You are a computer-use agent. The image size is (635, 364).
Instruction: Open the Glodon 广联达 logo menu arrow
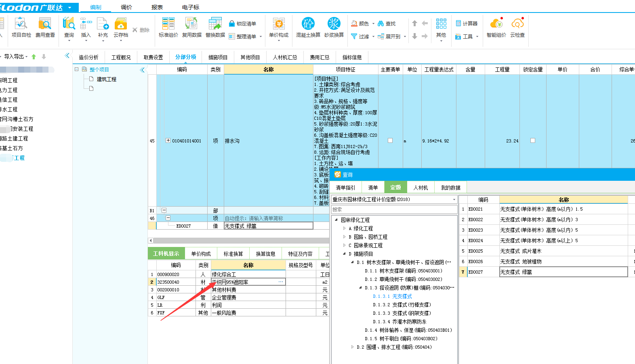70,8
